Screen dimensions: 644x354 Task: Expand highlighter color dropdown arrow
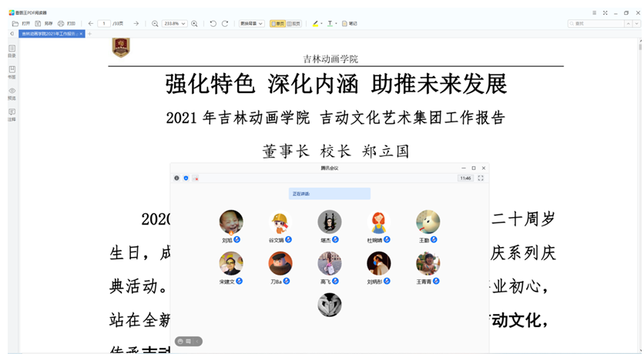[x=321, y=24]
